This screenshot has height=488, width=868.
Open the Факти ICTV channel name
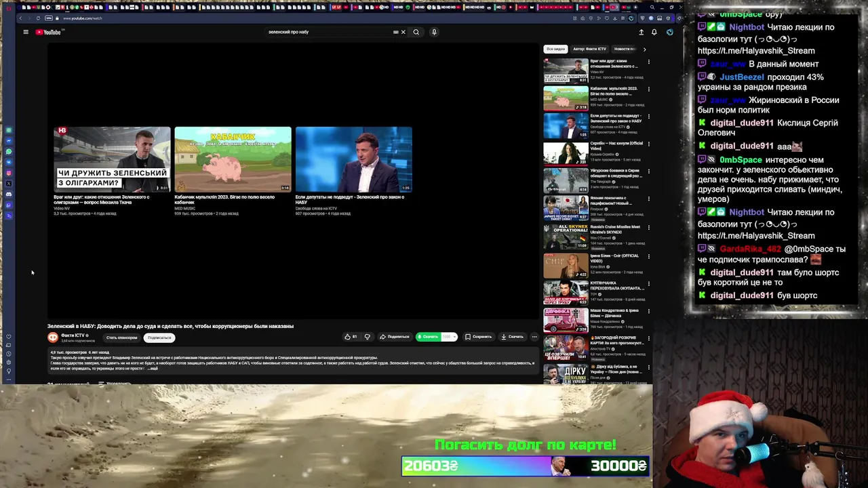click(73, 335)
